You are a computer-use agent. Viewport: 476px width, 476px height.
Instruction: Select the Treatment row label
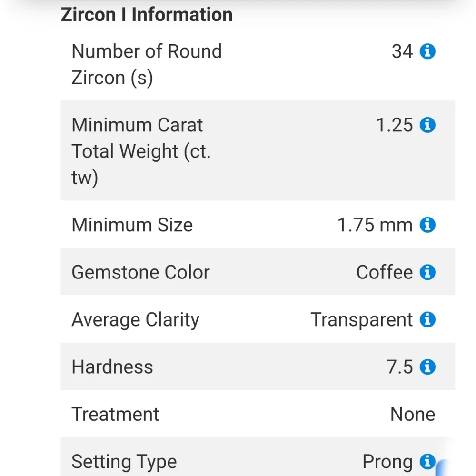(x=115, y=414)
